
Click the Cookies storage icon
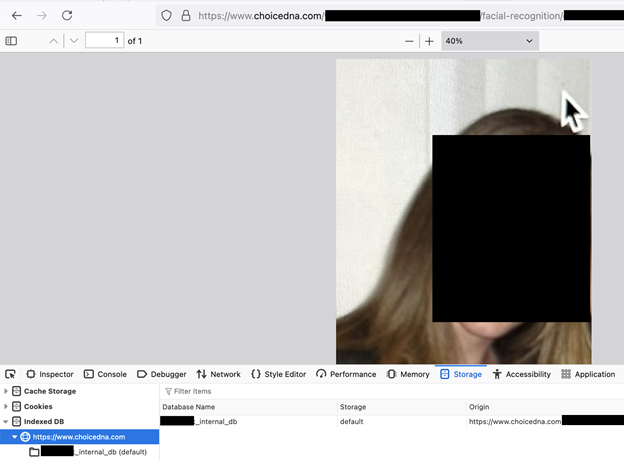[16, 406]
